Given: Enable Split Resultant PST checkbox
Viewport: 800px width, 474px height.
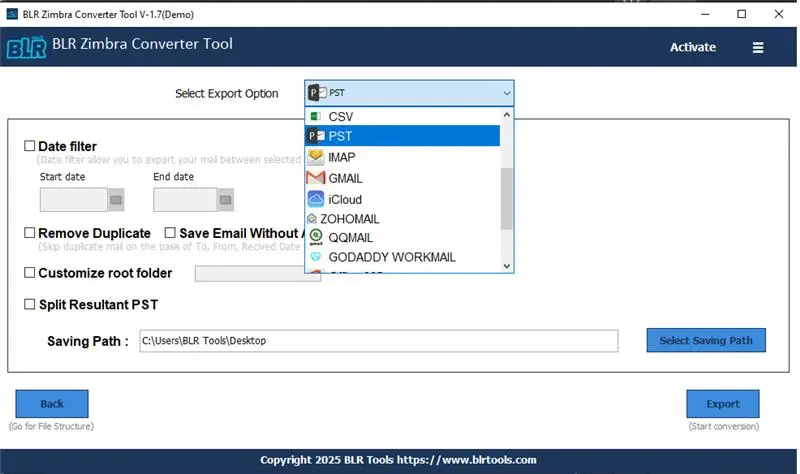Looking at the screenshot, I should tap(30, 305).
